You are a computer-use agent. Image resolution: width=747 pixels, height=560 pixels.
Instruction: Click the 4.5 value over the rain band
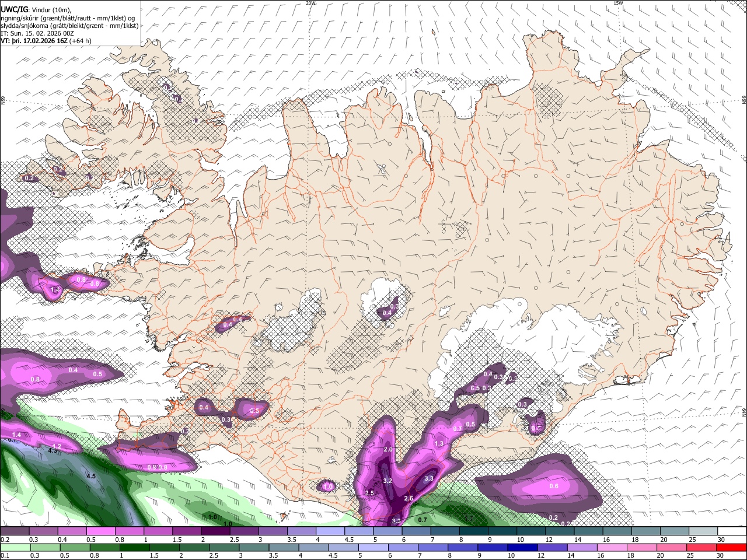(91, 477)
